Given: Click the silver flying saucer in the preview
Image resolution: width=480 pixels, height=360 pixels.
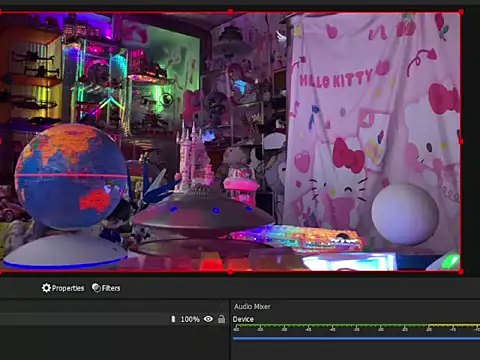Looking at the screenshot, I should 203,213.
